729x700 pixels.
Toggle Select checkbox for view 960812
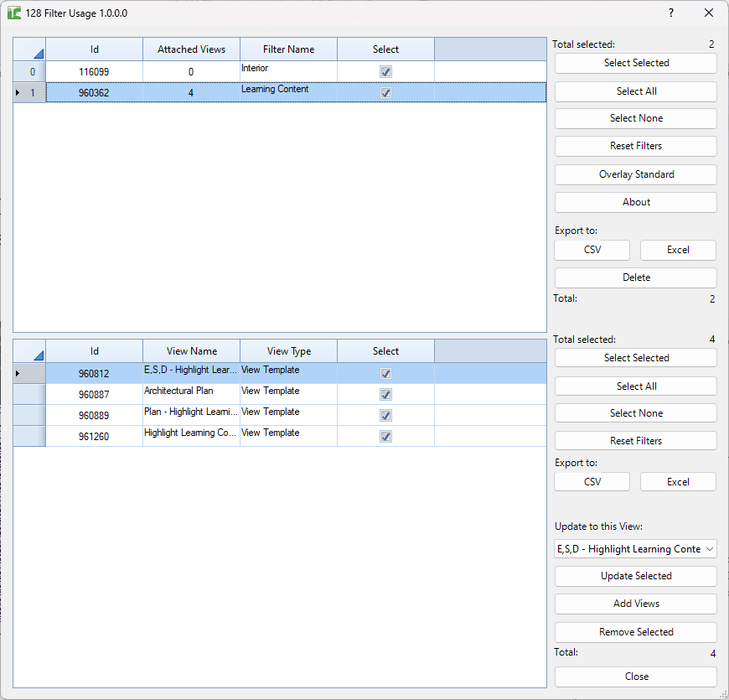[385, 374]
